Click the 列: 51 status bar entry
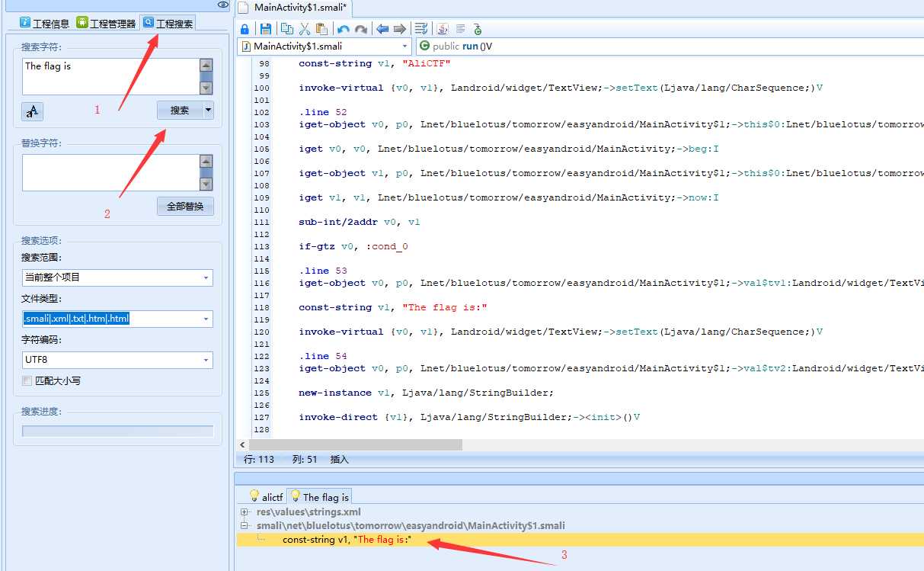Image resolution: width=924 pixels, height=571 pixels. click(x=303, y=460)
